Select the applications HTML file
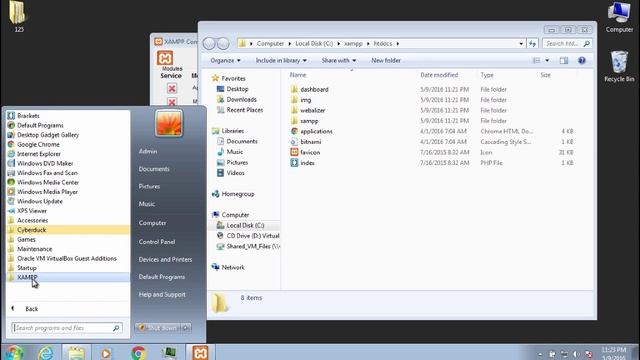The height and width of the screenshot is (360, 640). (x=316, y=131)
